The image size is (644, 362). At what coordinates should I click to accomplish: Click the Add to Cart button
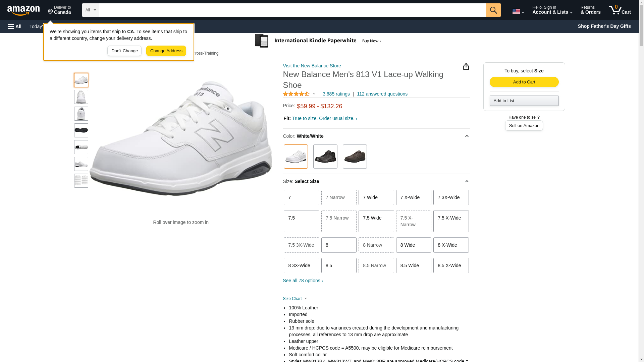coord(524,82)
